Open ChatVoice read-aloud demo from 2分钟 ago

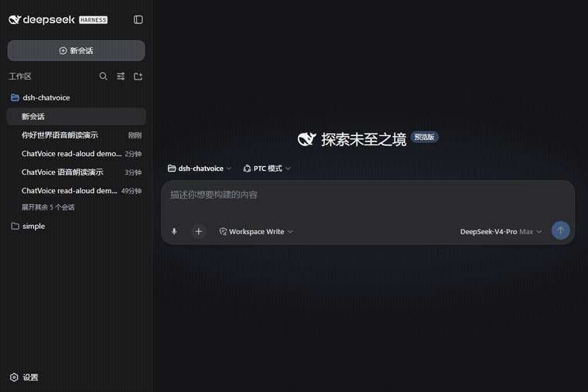coord(76,154)
